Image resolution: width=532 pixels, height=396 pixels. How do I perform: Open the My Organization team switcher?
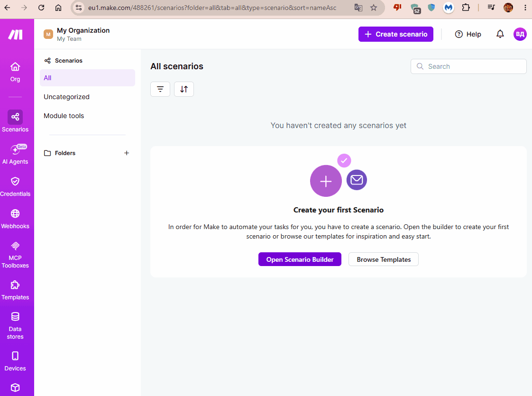click(x=77, y=34)
